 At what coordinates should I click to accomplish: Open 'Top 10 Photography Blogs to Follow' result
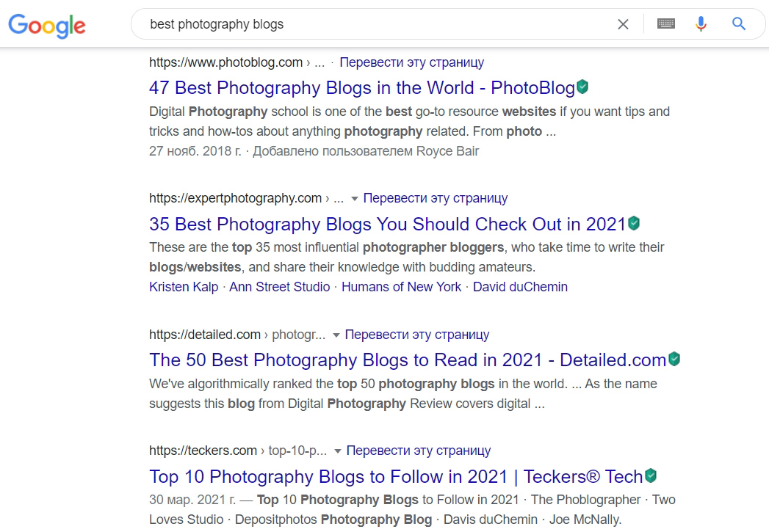pos(396,476)
